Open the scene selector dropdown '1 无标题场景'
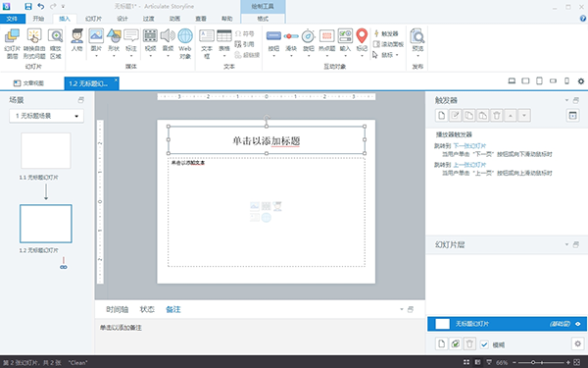The width and height of the screenshot is (588, 368). coord(46,116)
